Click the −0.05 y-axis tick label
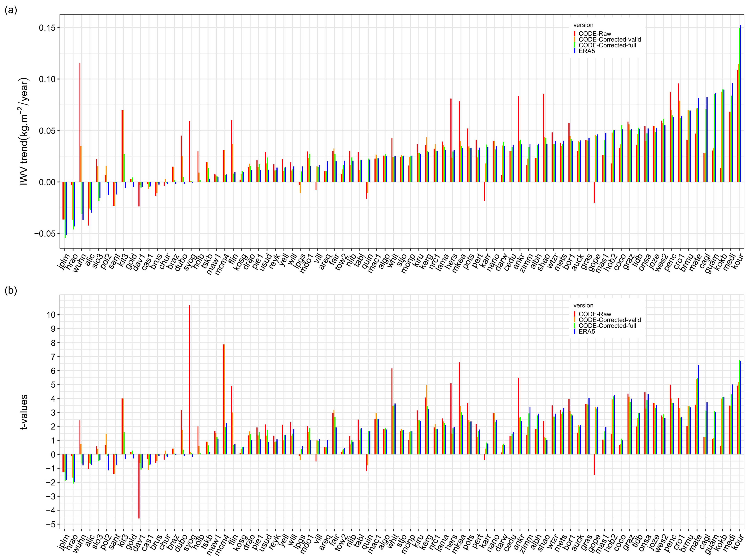The height and width of the screenshot is (560, 750). point(45,233)
